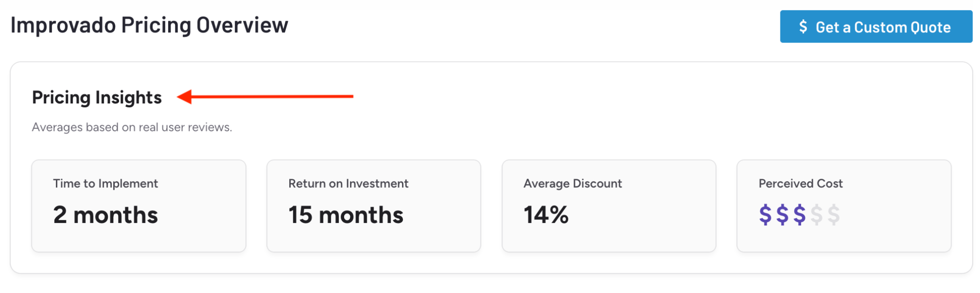Click the 2 months statistic text

click(105, 215)
